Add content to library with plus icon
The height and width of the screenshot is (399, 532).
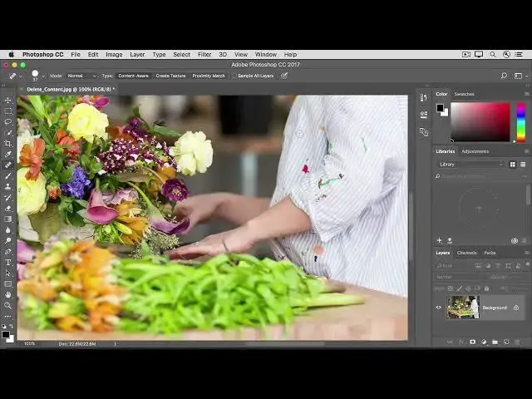(440, 240)
